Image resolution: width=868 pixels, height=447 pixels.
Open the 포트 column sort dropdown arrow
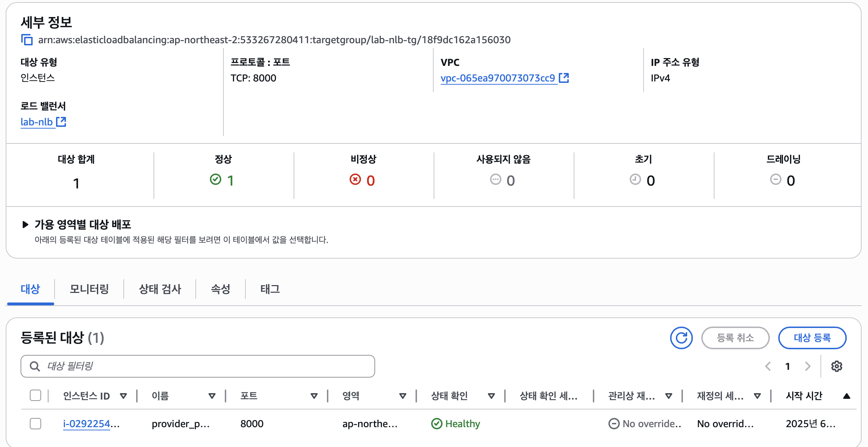314,396
